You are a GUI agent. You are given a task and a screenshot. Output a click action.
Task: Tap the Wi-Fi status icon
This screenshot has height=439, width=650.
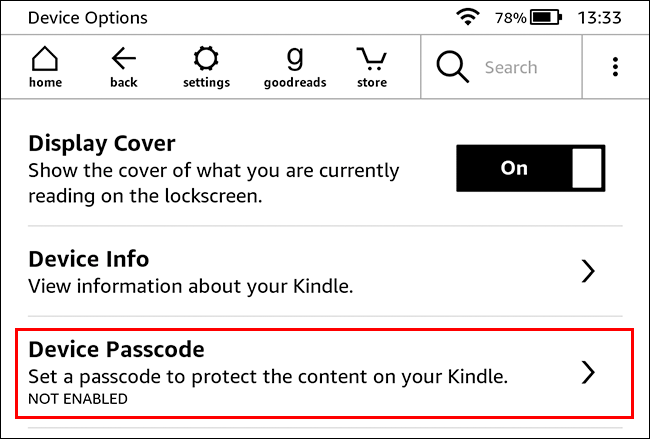click(466, 18)
